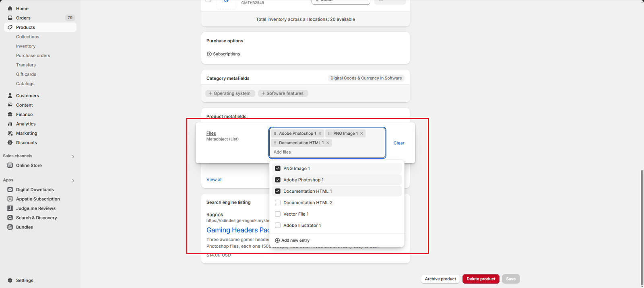The height and width of the screenshot is (288, 644).
Task: Click the Products tag icon
Action: [x=10, y=27]
